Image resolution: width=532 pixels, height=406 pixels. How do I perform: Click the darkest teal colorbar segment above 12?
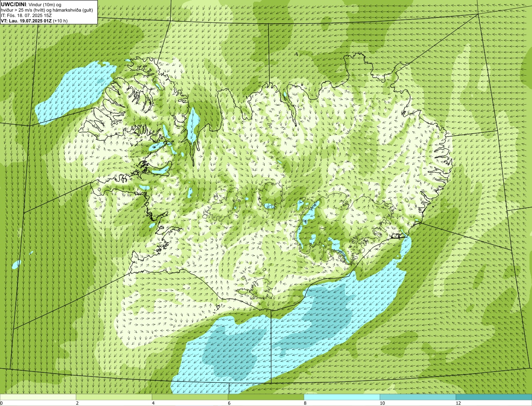pyautogui.click(x=494, y=397)
